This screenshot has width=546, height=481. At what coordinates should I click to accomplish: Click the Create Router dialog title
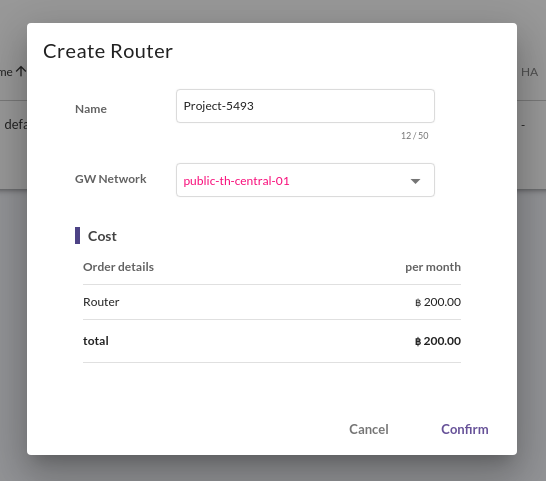pyautogui.click(x=108, y=52)
